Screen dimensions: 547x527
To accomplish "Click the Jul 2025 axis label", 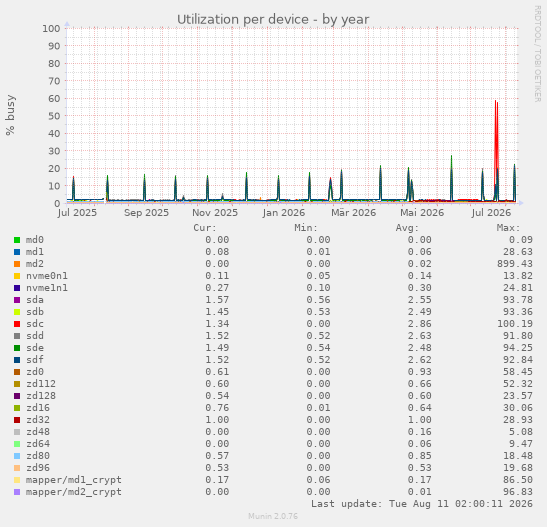I will click(x=77, y=213).
